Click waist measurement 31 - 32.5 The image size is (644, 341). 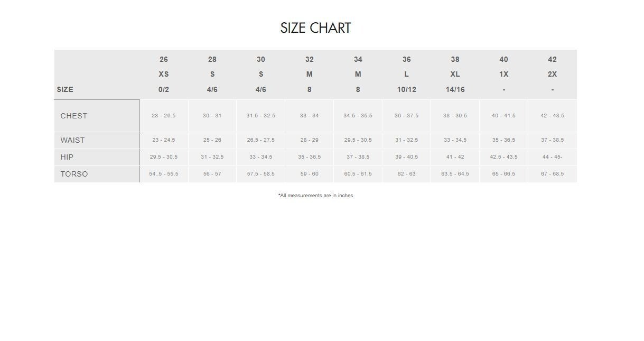406,140
